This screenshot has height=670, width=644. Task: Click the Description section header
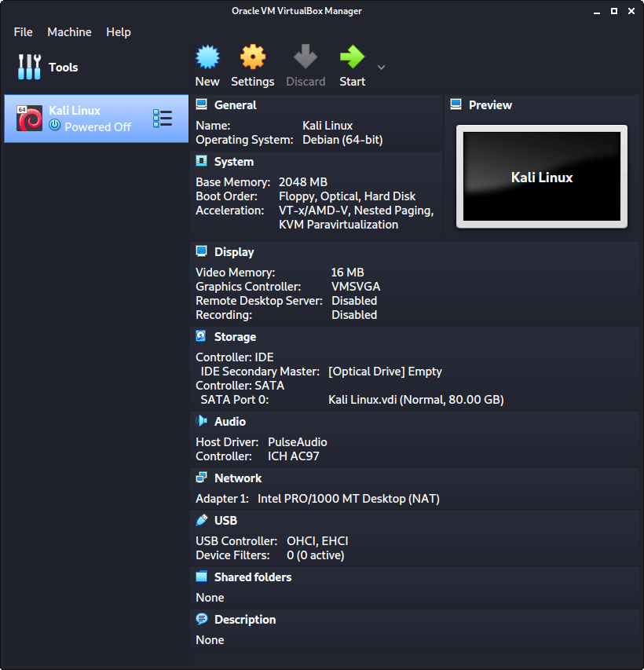(x=245, y=620)
